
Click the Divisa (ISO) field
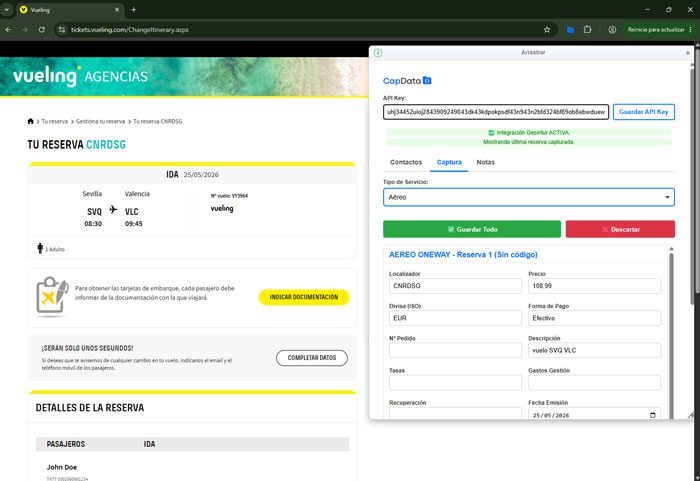pyautogui.click(x=455, y=318)
